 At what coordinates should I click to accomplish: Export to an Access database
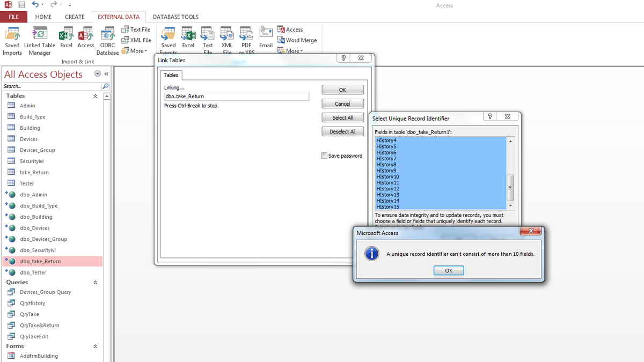point(290,29)
